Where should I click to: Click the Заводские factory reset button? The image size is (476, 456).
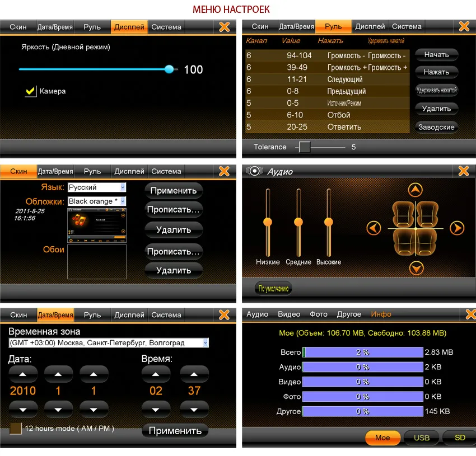pos(436,127)
